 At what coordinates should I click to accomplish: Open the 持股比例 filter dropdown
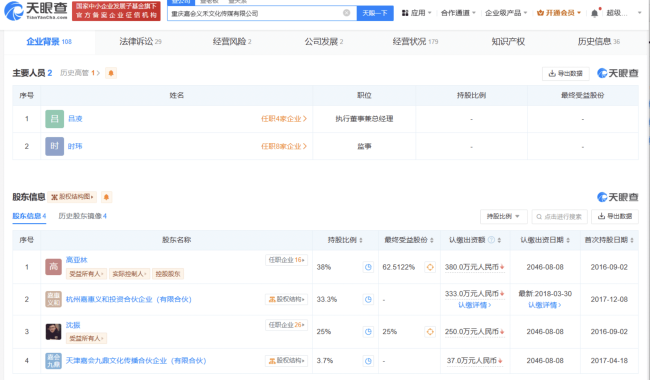(x=504, y=216)
